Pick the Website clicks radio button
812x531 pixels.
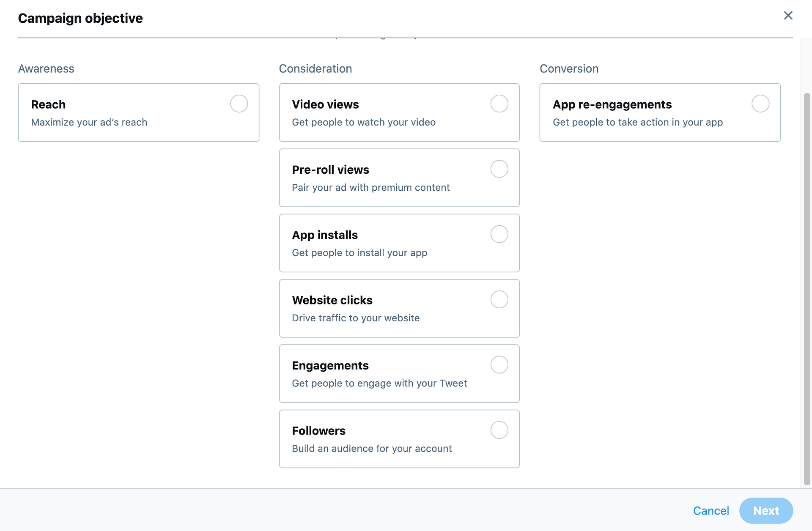(x=499, y=299)
